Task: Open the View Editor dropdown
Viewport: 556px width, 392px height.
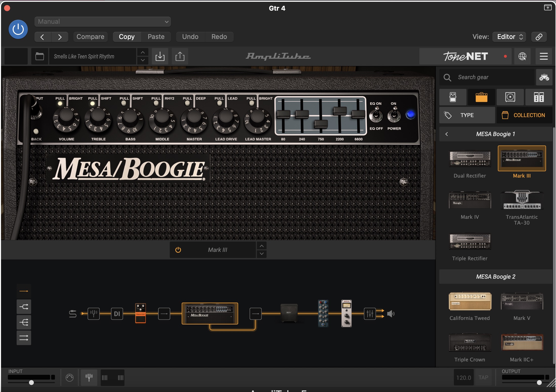Action: 509,37
